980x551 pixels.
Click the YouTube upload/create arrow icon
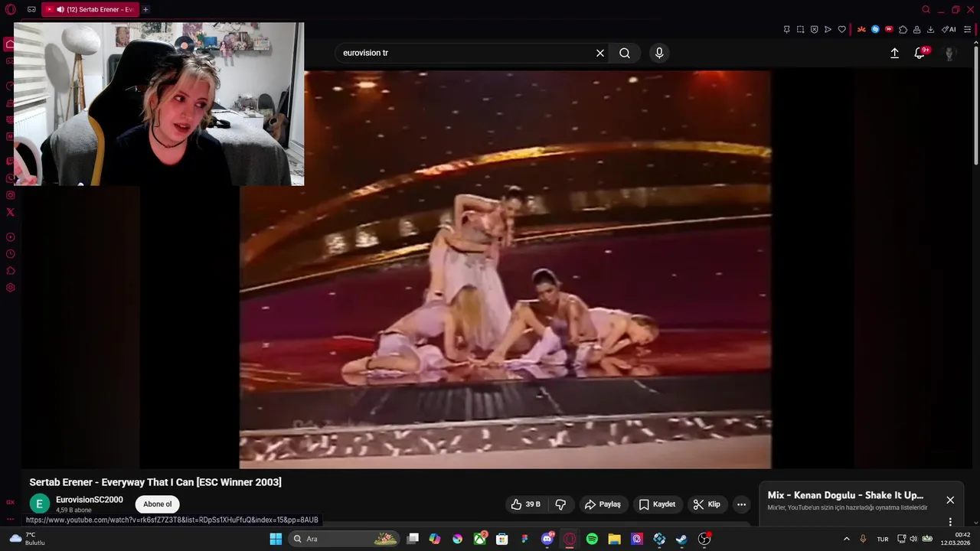tap(894, 53)
